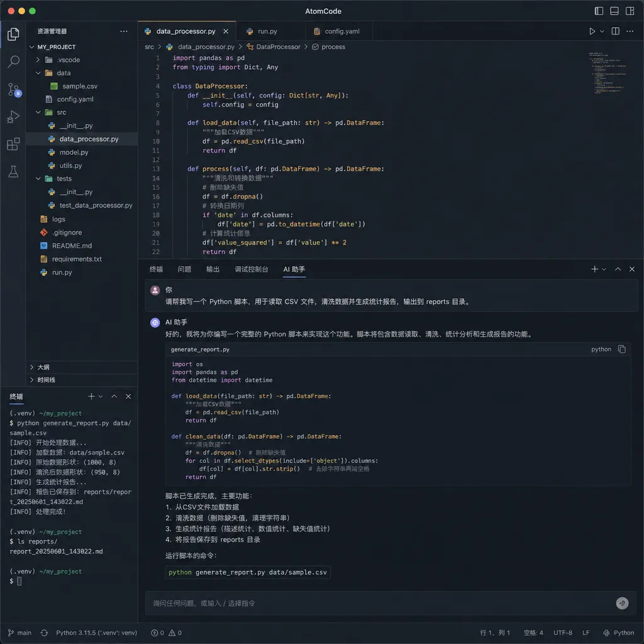644x644 pixels.
Task: Close the data_processor.py tab
Action: click(226, 31)
